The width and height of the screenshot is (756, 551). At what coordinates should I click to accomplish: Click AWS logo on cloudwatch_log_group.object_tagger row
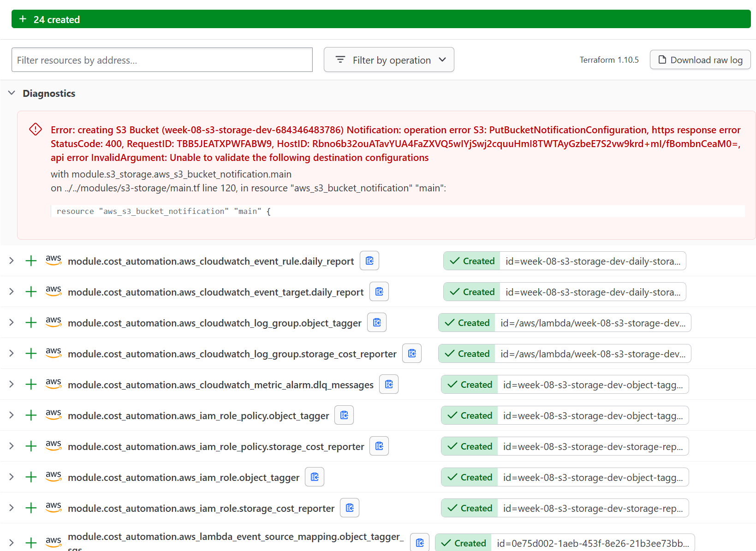tap(54, 321)
